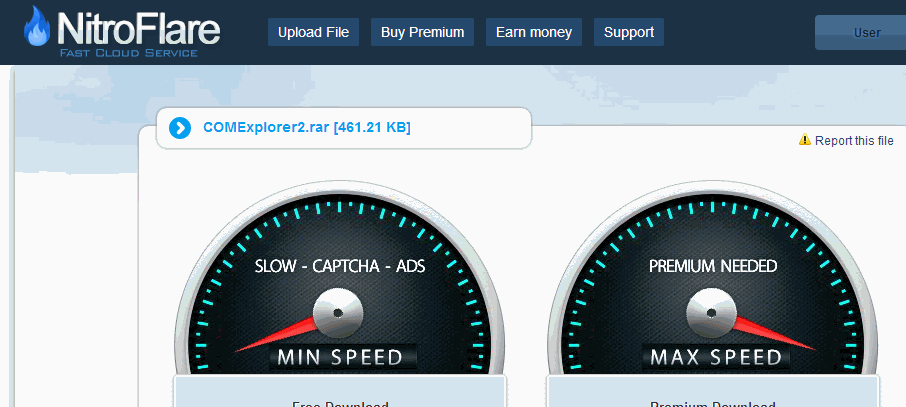906x407 pixels.
Task: Click the Report this file link
Action: [x=854, y=140]
